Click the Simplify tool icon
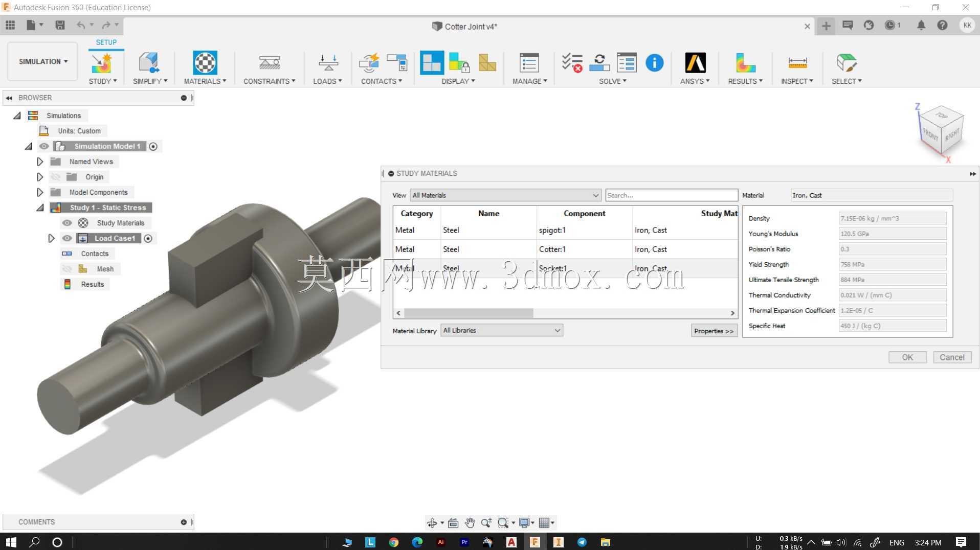The width and height of the screenshot is (980, 550). pos(148,63)
